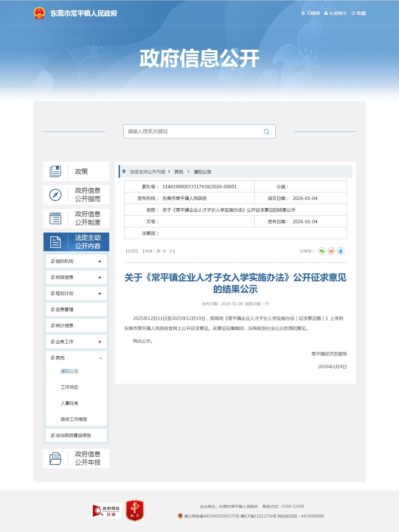Viewport: 399px width, 532px height.
Task: Open the 政策 section icon in sidebar
Action: point(55,171)
